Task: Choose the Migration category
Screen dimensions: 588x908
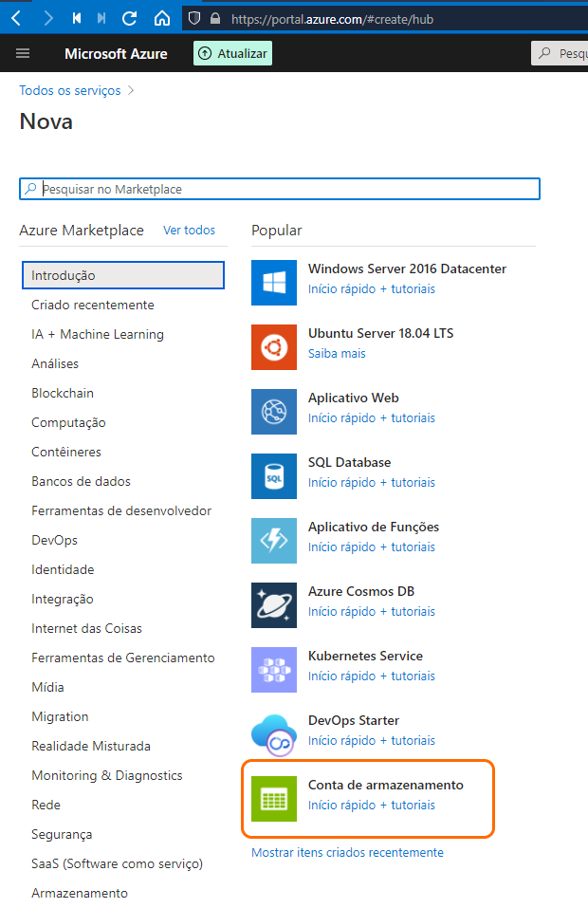Action: pyautogui.click(x=60, y=717)
